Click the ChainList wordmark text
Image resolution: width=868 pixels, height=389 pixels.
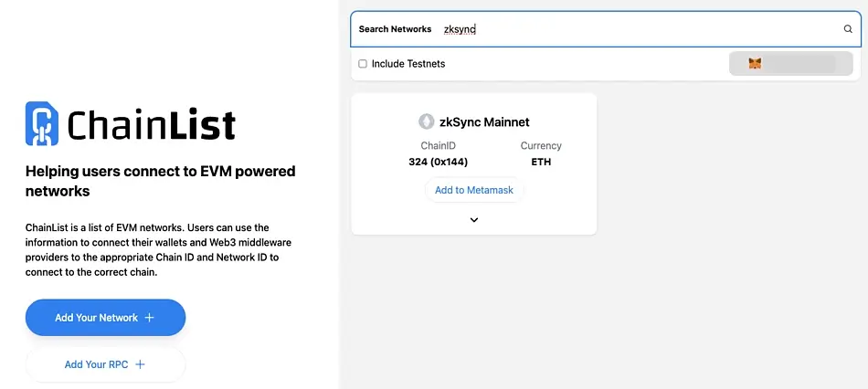tap(152, 124)
